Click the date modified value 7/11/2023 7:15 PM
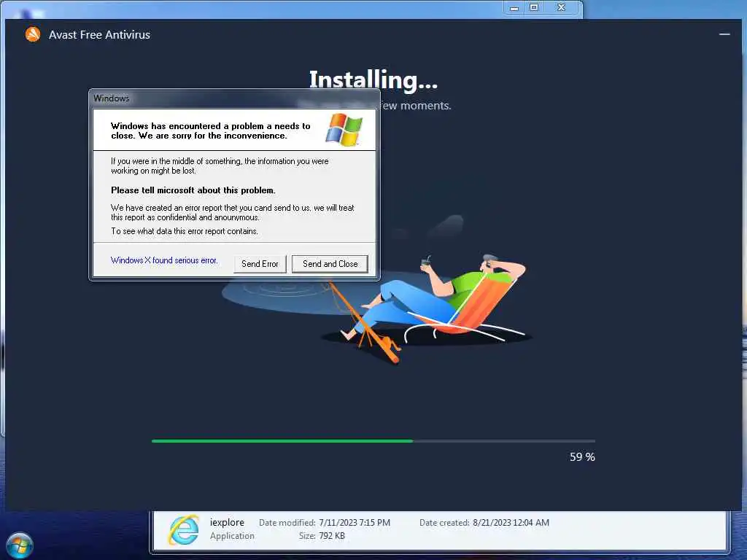 [x=355, y=522]
